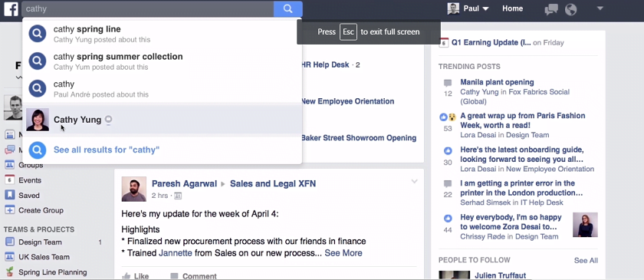Open the notifications globe icon
This screenshot has width=644, height=280.
571,9
